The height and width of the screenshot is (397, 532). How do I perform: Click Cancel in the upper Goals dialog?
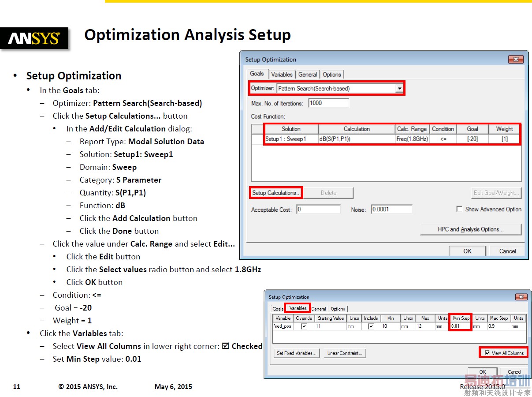507,251
